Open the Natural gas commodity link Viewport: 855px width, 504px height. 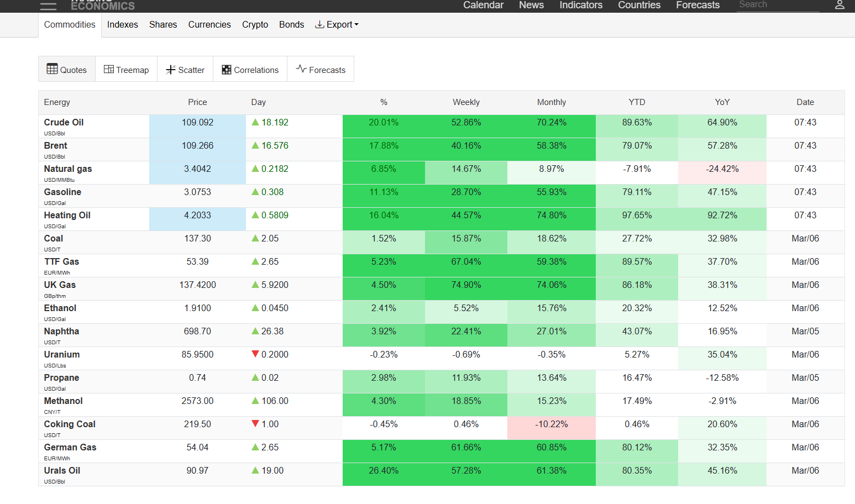(68, 169)
